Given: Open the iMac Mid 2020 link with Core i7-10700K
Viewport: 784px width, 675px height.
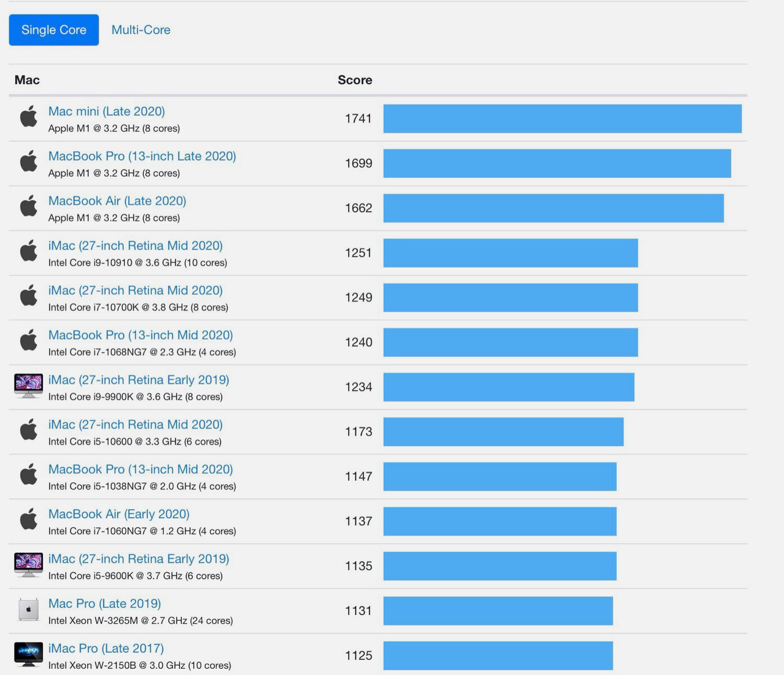Looking at the screenshot, I should (x=136, y=290).
